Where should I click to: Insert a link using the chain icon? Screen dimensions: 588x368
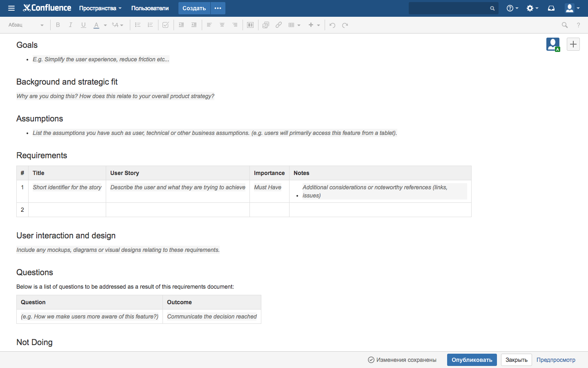click(x=278, y=25)
